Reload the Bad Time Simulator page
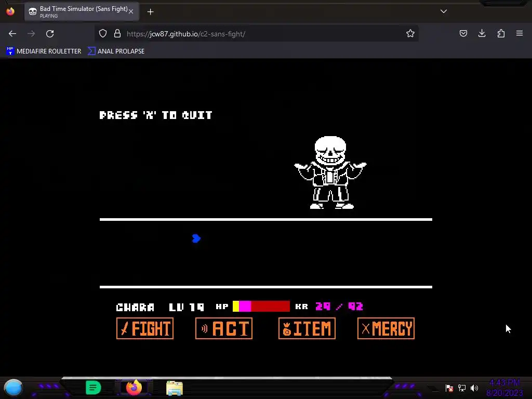 (x=50, y=34)
